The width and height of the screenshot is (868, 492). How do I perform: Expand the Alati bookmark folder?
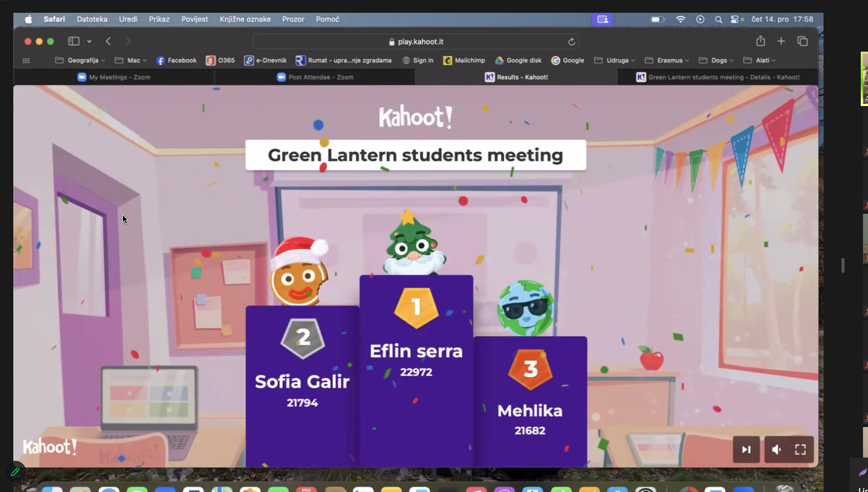pos(759,61)
